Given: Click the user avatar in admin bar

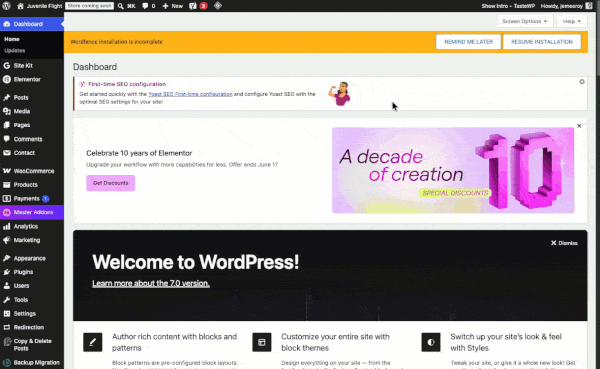Looking at the screenshot, I should coord(589,6).
